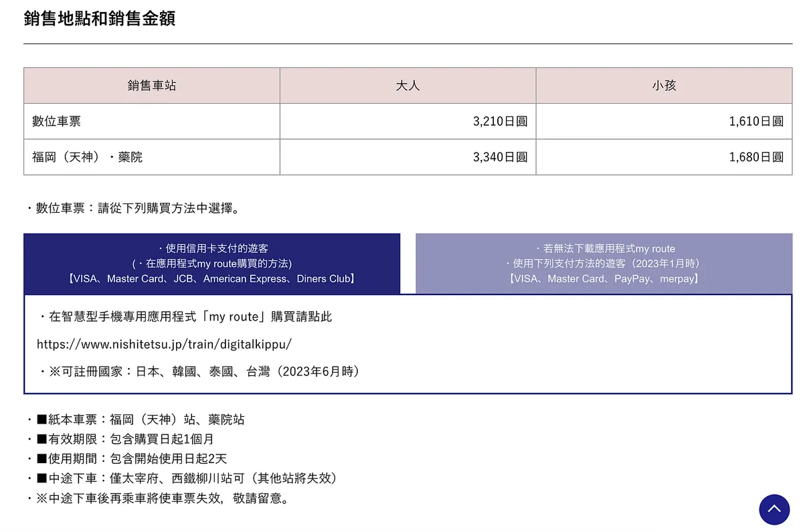The height and width of the screenshot is (532, 803).
Task: Click the 銷售地點和銷售金額 heading
Action: 100,19
